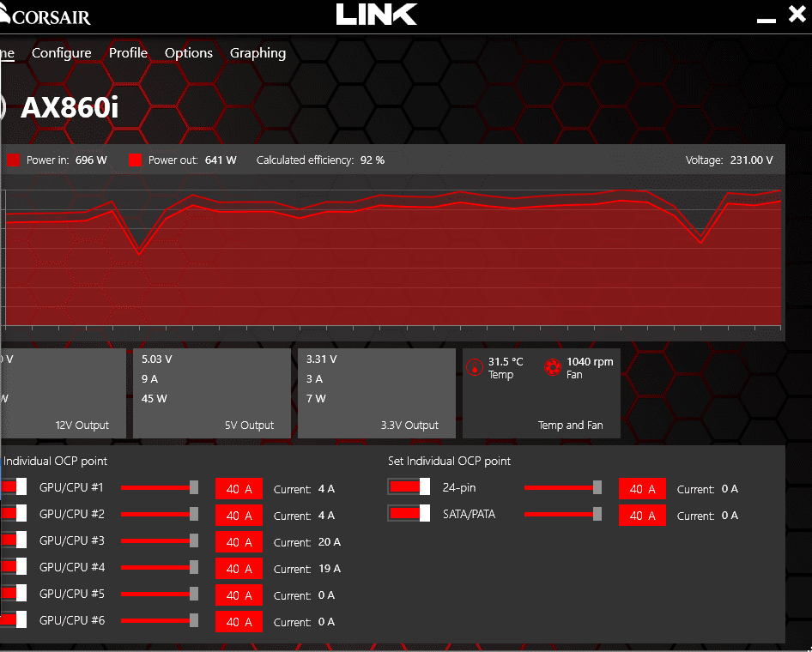Click the GPU/CPU #5 OCP slider handle
812x652 pixels.
point(194,594)
